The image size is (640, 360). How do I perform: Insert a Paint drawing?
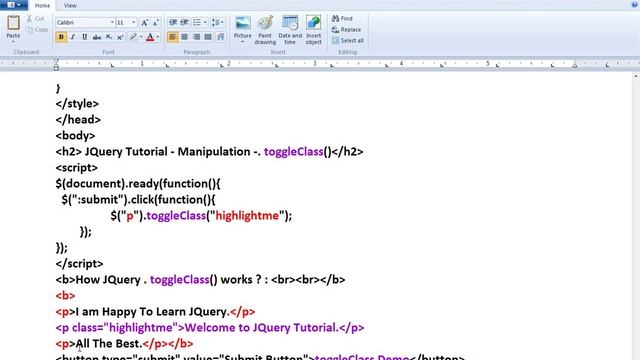[x=265, y=30]
